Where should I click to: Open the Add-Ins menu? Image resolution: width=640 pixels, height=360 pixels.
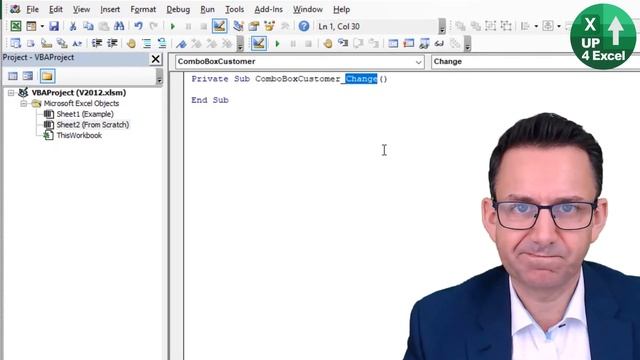[268, 9]
